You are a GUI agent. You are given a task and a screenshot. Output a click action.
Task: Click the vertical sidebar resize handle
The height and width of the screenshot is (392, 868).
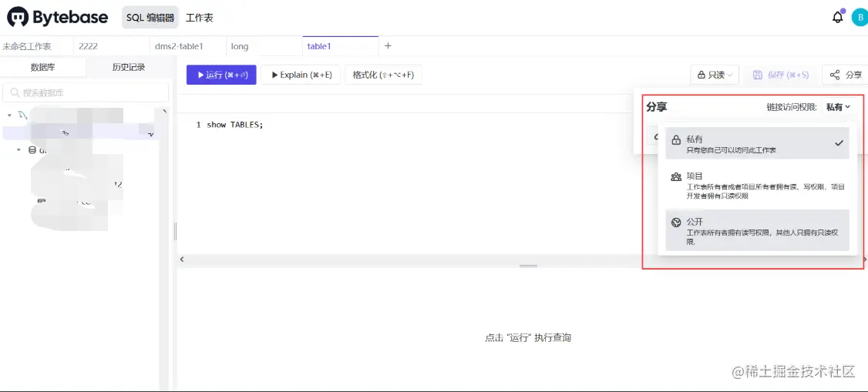pos(175,232)
